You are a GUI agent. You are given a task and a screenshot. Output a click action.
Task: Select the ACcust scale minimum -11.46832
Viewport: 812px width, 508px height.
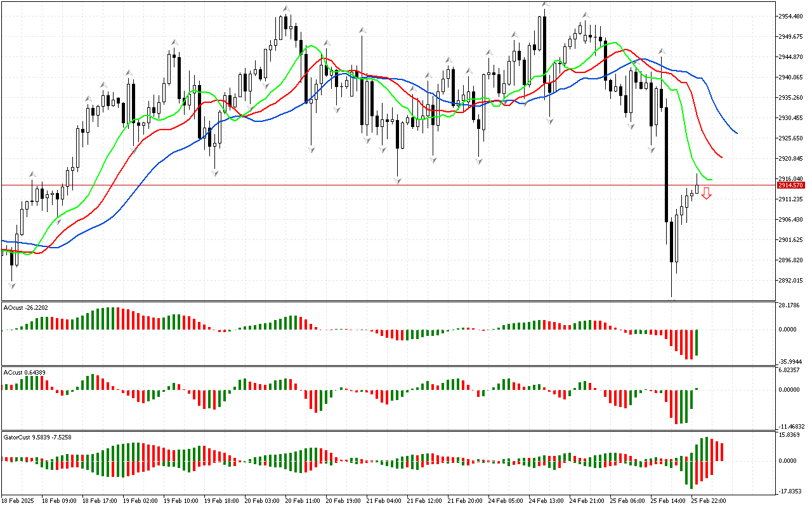pyautogui.click(x=791, y=426)
